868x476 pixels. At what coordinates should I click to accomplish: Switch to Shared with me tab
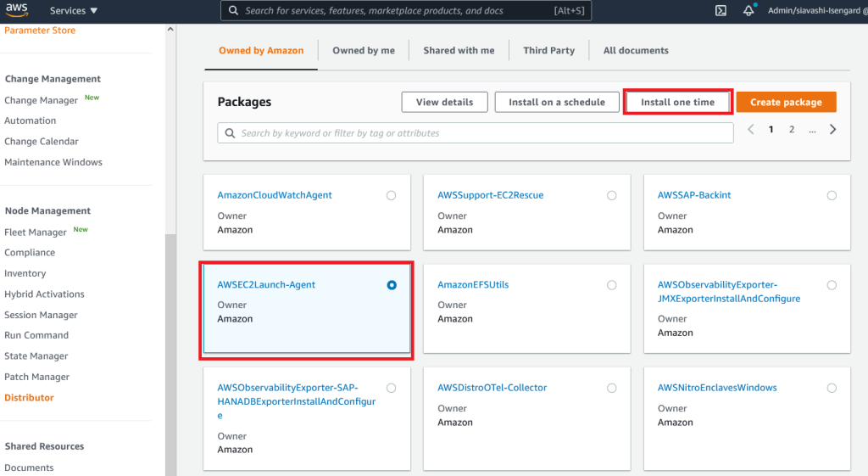click(x=459, y=50)
